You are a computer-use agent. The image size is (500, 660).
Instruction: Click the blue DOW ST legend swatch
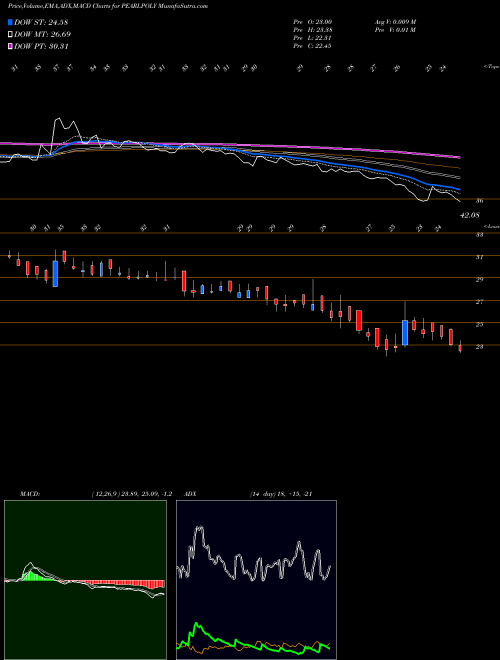pos(10,22)
